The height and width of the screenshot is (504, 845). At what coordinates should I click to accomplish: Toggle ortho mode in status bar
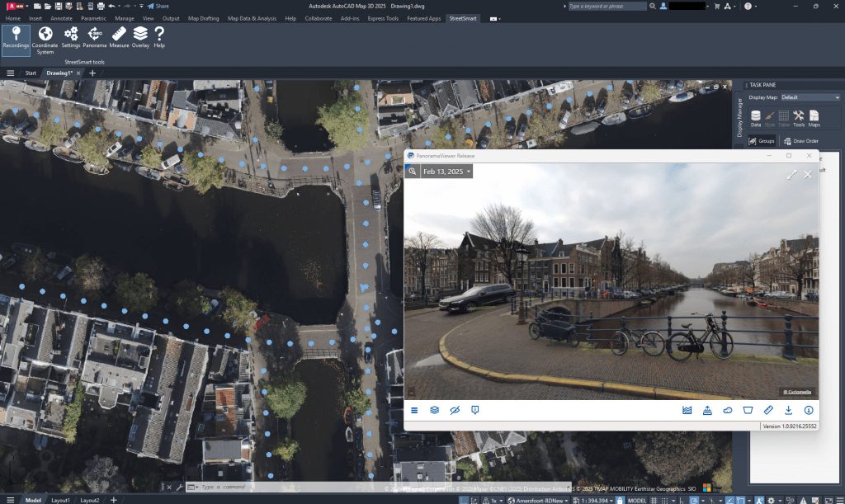(x=682, y=500)
